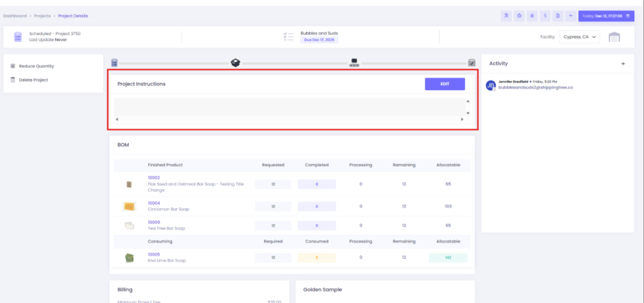Select Delete Project in the side menu
This screenshot has height=303, width=644.
point(33,80)
